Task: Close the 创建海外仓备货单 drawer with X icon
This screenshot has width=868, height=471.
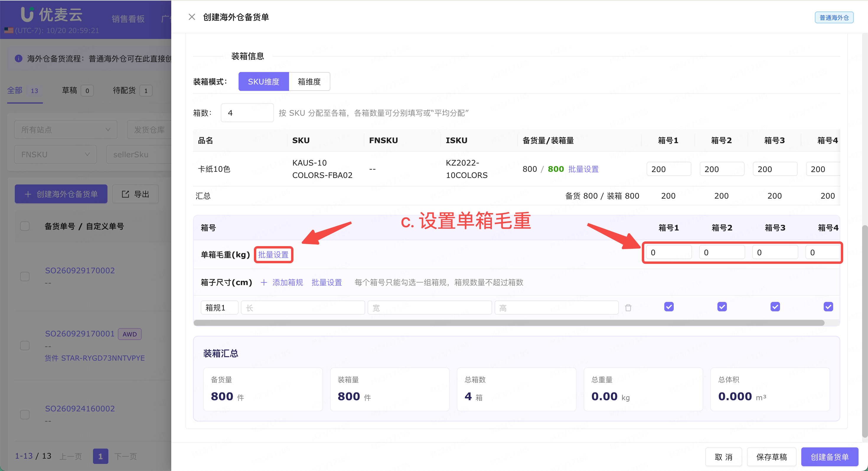Action: [192, 17]
